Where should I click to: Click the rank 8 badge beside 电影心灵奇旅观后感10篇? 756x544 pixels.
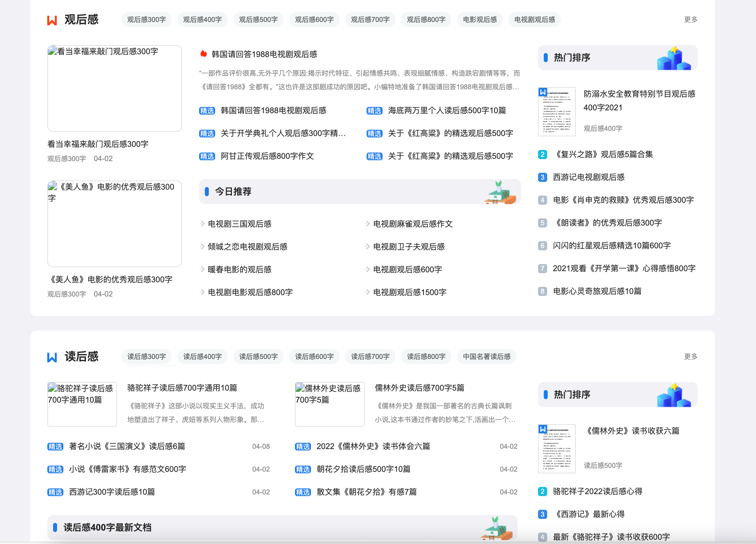coord(542,291)
